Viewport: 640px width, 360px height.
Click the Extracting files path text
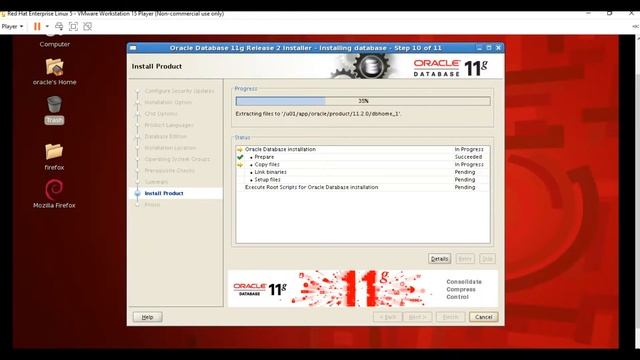[318, 114]
